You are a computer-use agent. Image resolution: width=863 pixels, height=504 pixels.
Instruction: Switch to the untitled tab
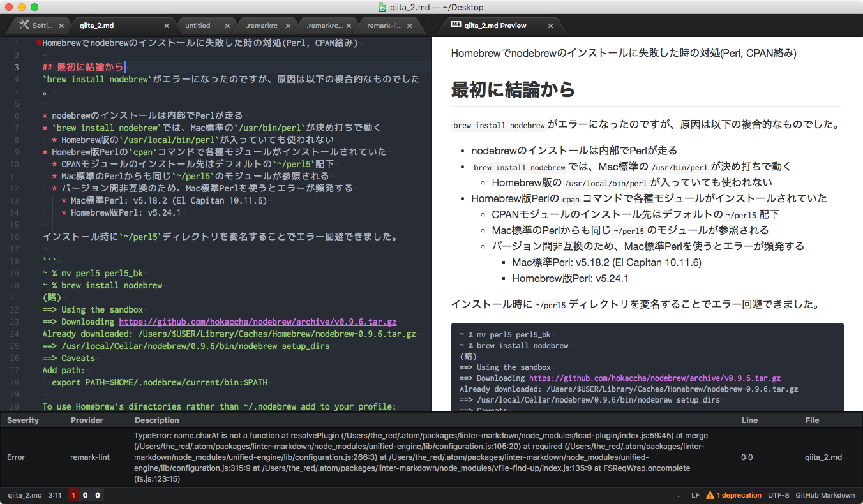[199, 26]
